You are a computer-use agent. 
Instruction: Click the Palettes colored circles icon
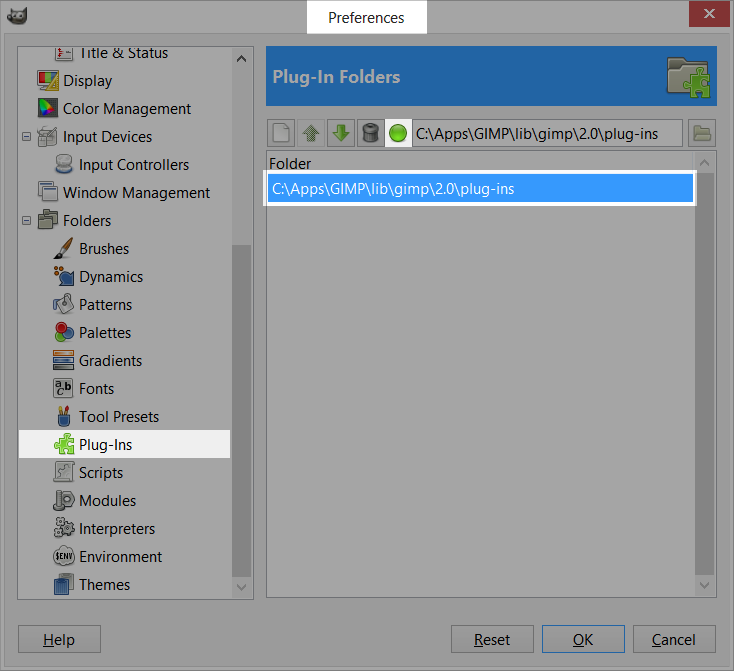(x=64, y=332)
